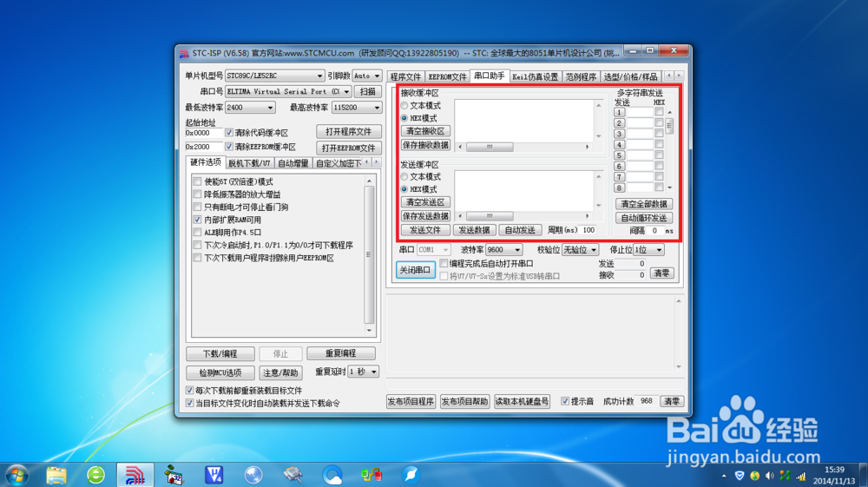Screen dimensions: 868x487
Task: Click the taskbar icon left of Keil uVision4
Action: point(174,475)
